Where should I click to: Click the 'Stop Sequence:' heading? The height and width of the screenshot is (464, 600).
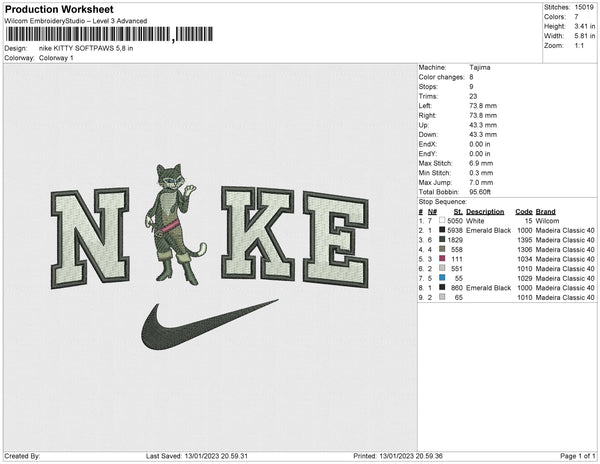click(x=443, y=202)
